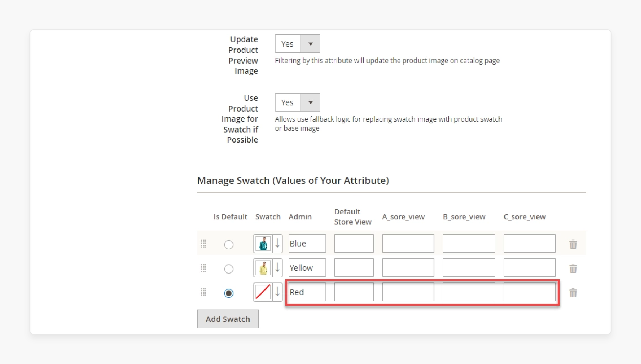This screenshot has height=364, width=641.
Task: Click B_sore_view field in Red row
Action: [x=469, y=292]
